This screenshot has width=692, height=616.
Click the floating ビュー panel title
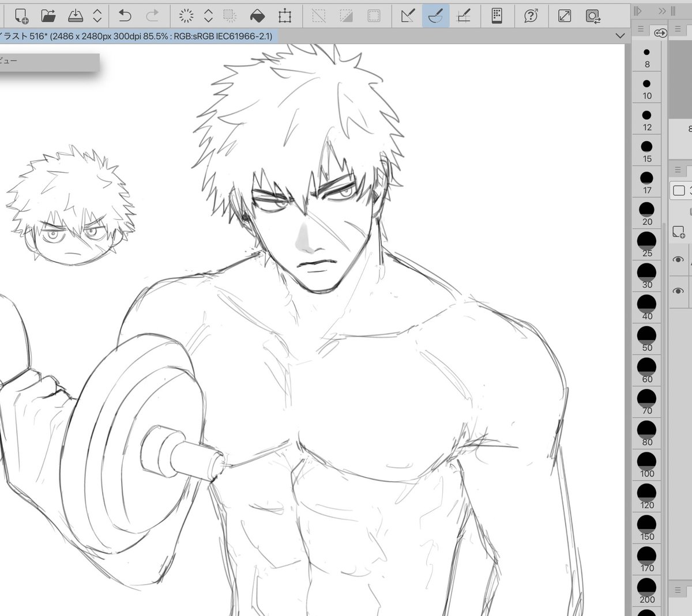tap(9, 61)
